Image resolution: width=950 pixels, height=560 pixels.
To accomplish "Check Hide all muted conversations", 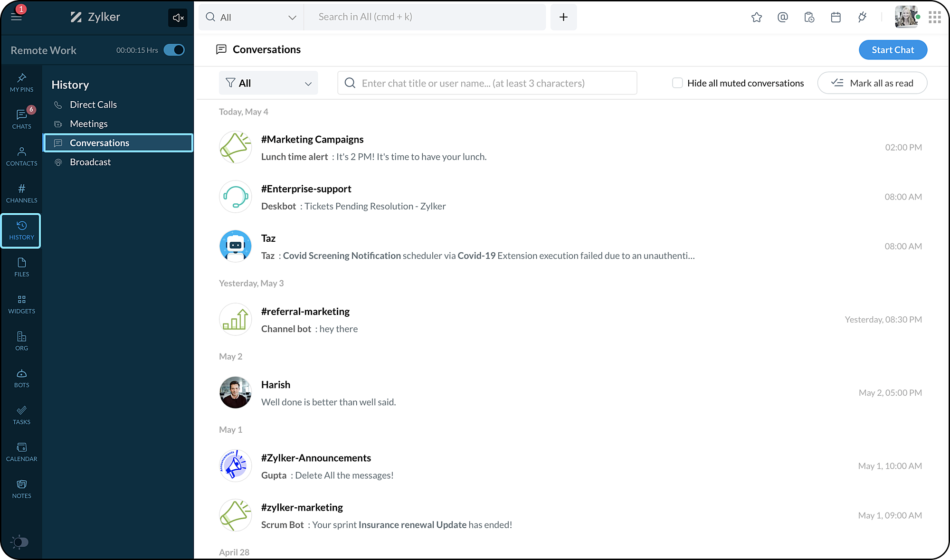I will (677, 83).
